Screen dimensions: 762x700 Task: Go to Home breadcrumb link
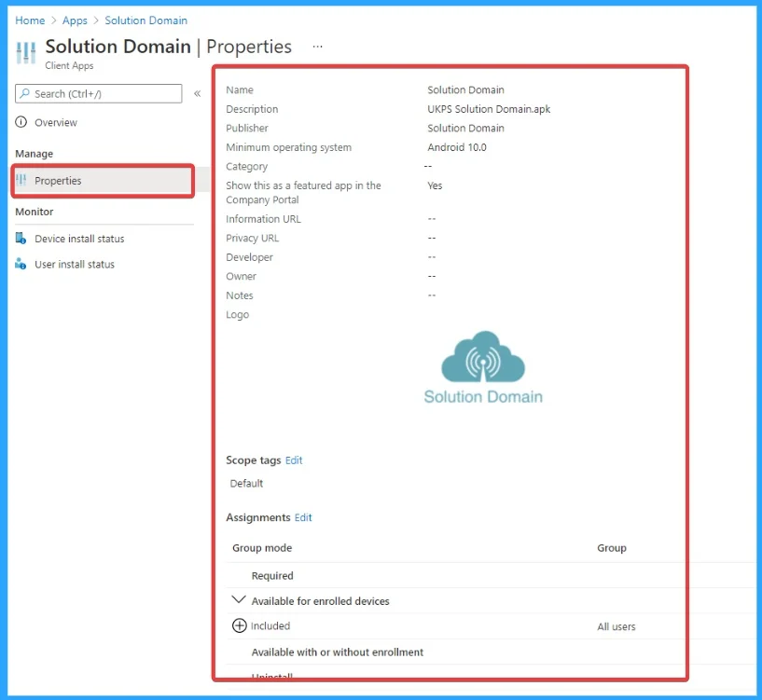pos(30,21)
